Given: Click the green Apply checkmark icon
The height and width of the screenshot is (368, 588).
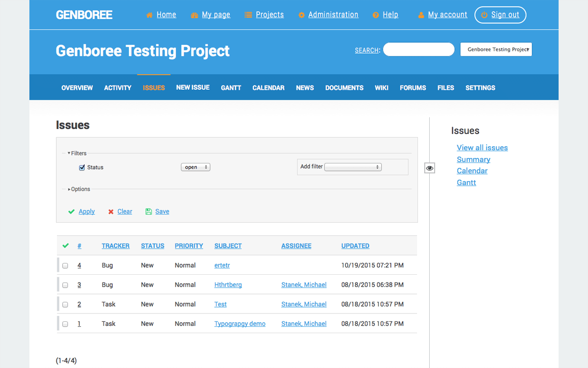Looking at the screenshot, I should point(72,211).
